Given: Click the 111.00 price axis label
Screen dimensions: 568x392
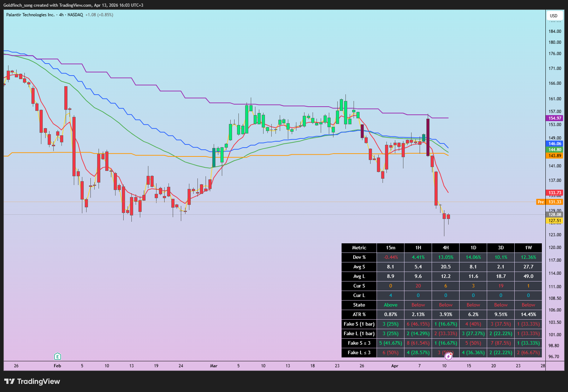Looking at the screenshot, I should pos(555,287).
